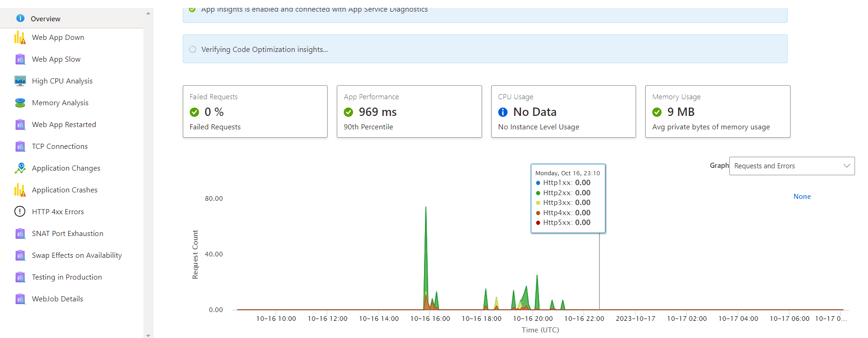This screenshot has height=338, width=868.
Task: Click the SNAT Port Exhaustion icon
Action: 20,234
